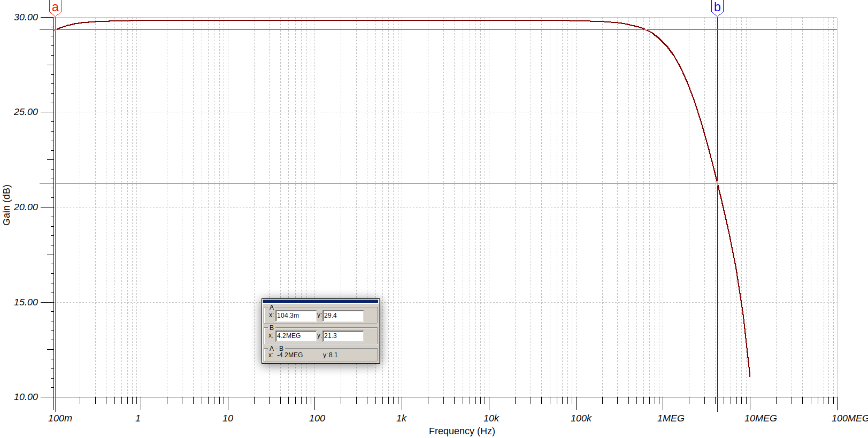The height and width of the screenshot is (438, 868).
Task: Edit cursor B y value 21.3
Action: click(x=343, y=336)
